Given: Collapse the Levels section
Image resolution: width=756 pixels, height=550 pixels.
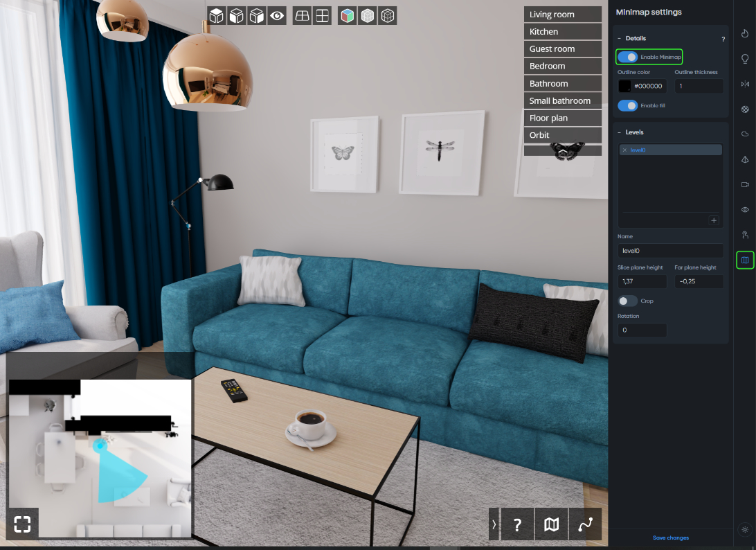Looking at the screenshot, I should tap(620, 132).
